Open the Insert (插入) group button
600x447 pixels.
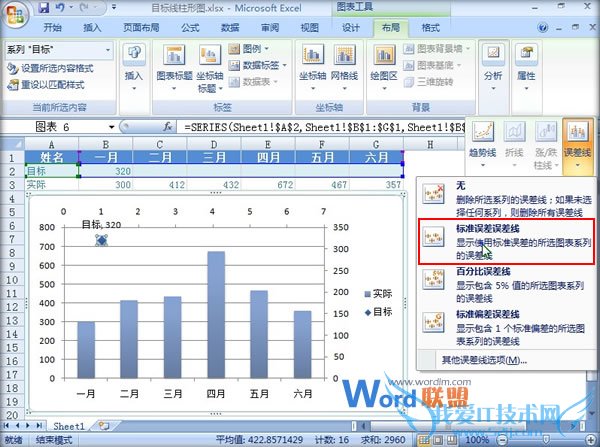[134, 68]
